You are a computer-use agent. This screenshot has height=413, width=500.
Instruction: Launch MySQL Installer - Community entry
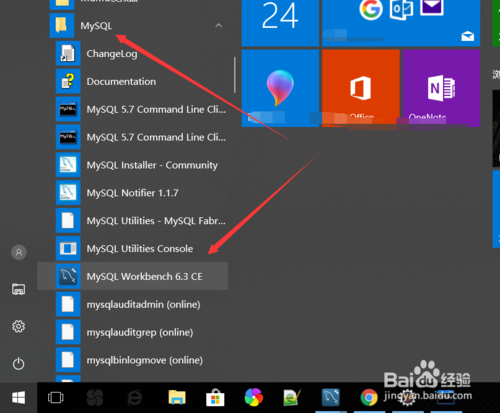point(152,165)
